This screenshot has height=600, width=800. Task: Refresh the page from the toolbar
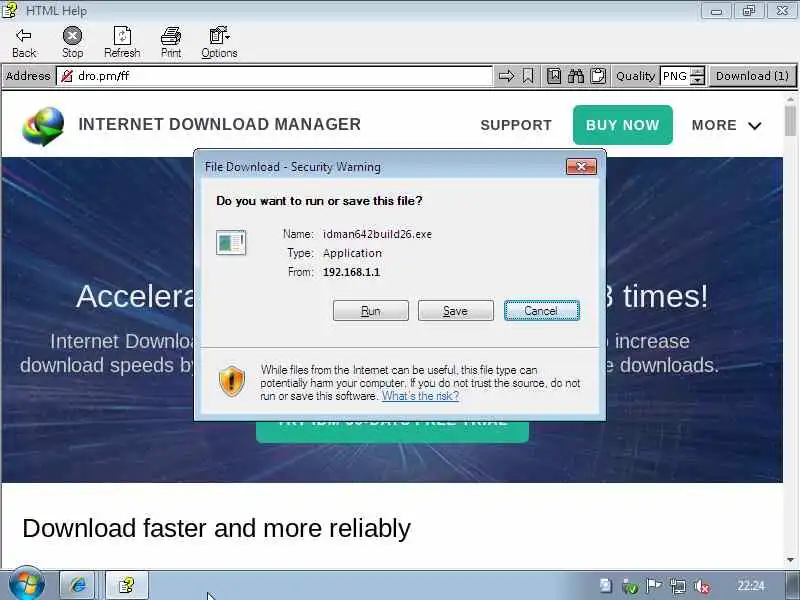pos(122,42)
